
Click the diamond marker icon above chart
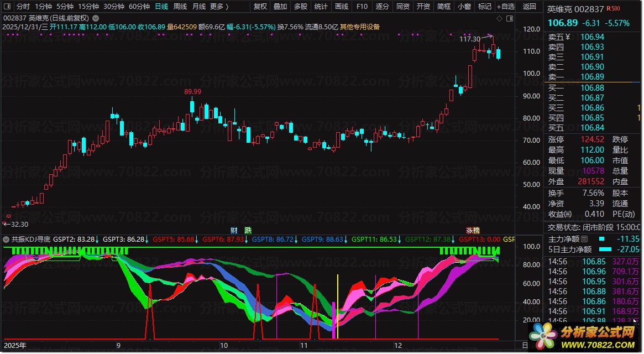pos(499,18)
